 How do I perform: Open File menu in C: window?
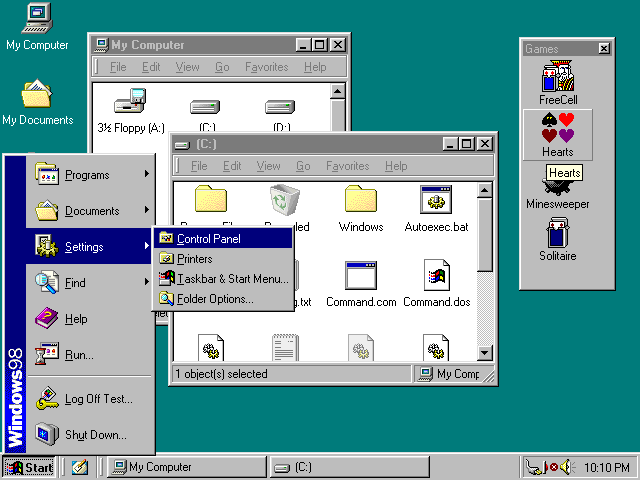[199, 166]
